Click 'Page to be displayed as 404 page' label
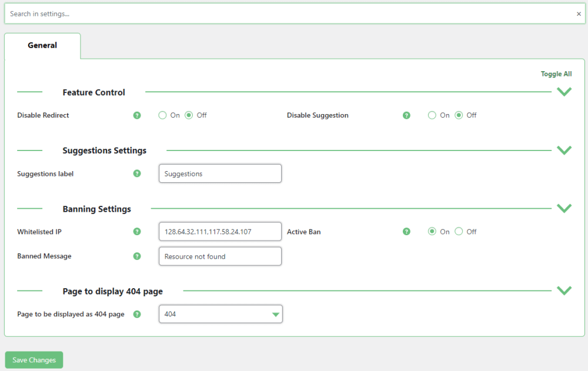 [x=71, y=314]
